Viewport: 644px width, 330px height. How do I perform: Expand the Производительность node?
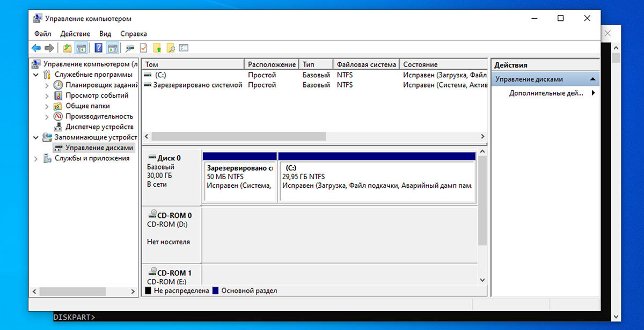(x=47, y=116)
